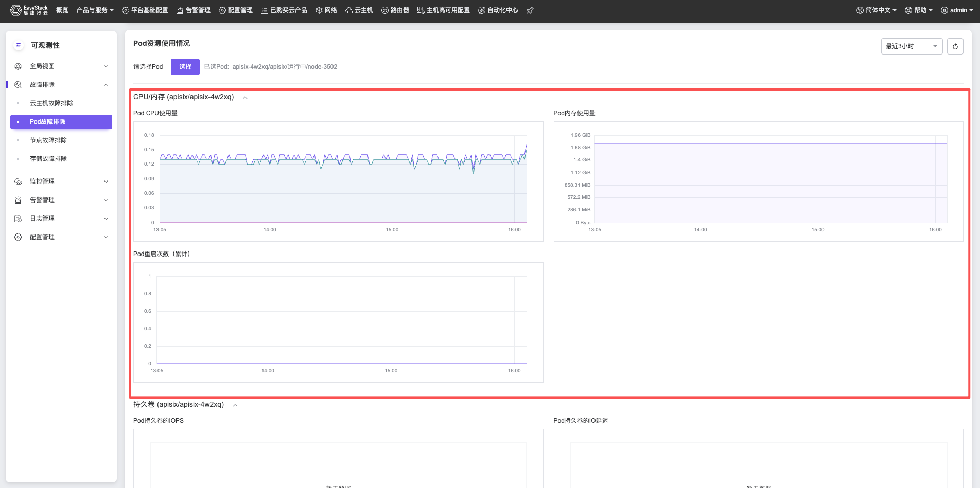Select 云主机故障排除 in sidebar
This screenshot has width=980, height=488.
point(51,103)
